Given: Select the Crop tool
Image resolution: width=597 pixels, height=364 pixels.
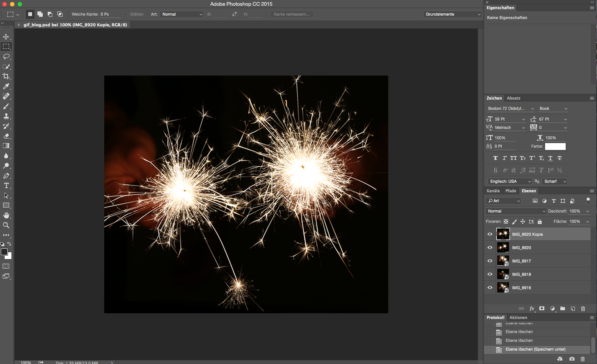Looking at the screenshot, I should click(6, 76).
